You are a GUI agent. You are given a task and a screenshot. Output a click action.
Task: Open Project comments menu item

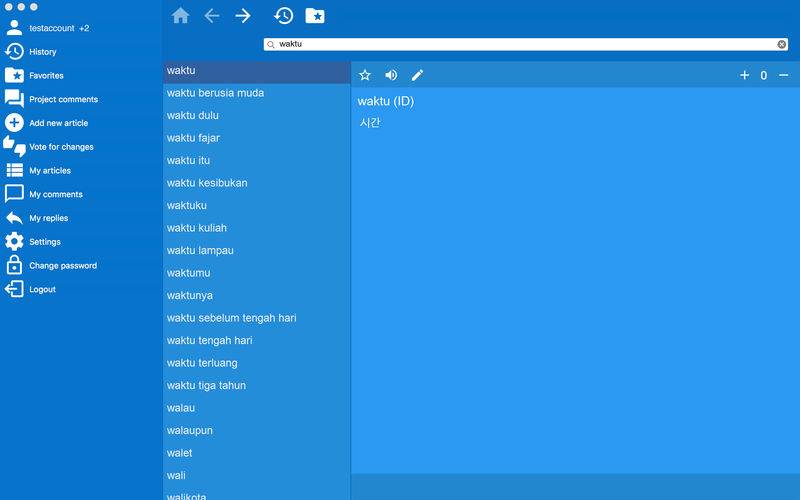tap(64, 99)
